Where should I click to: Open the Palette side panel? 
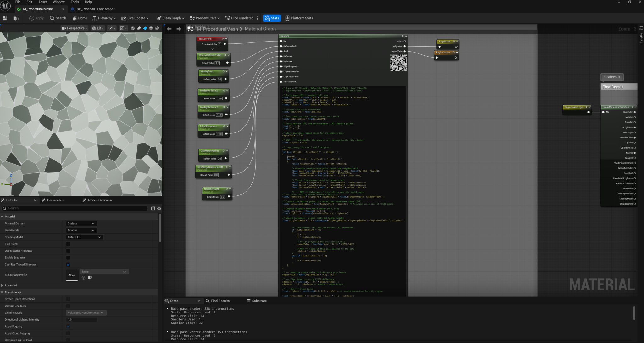[641, 36]
